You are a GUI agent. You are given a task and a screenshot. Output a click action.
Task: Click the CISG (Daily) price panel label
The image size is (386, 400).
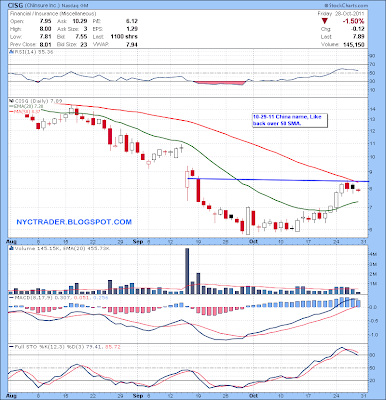(36, 101)
